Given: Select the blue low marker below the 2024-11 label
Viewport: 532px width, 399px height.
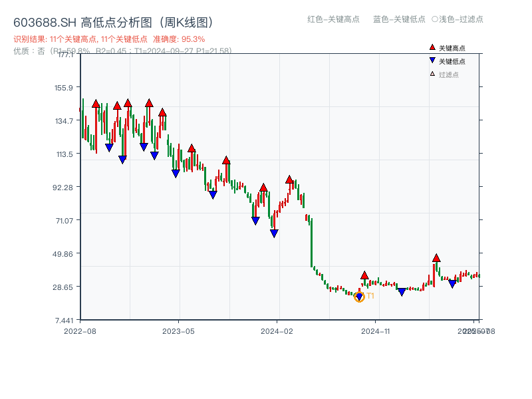Looking at the screenshot, I should tap(402, 291).
